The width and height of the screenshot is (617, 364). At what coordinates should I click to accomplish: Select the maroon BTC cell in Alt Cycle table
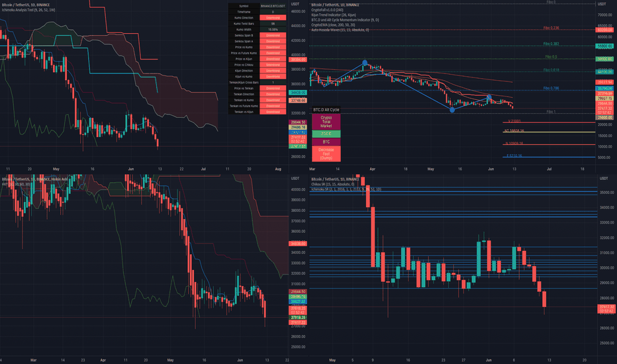326,142
